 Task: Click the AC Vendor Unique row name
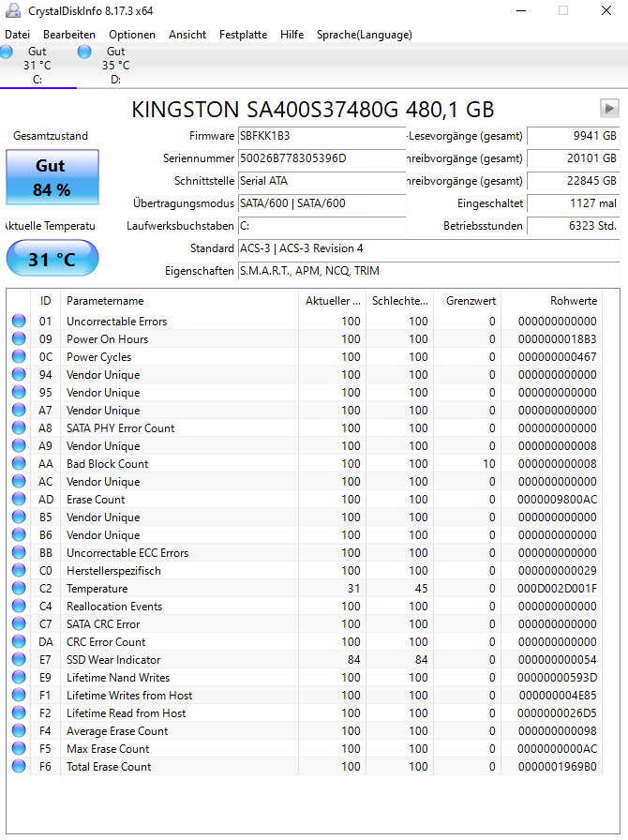click(x=103, y=482)
